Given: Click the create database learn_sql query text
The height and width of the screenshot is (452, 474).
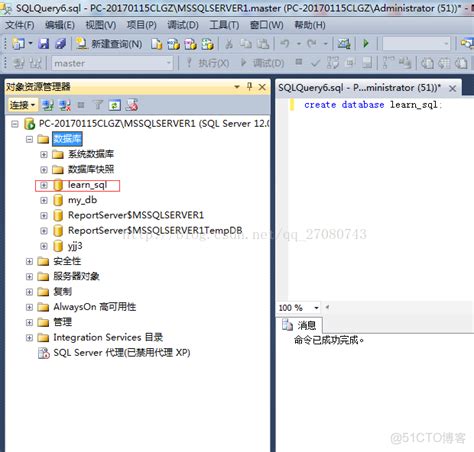Looking at the screenshot, I should [x=373, y=105].
